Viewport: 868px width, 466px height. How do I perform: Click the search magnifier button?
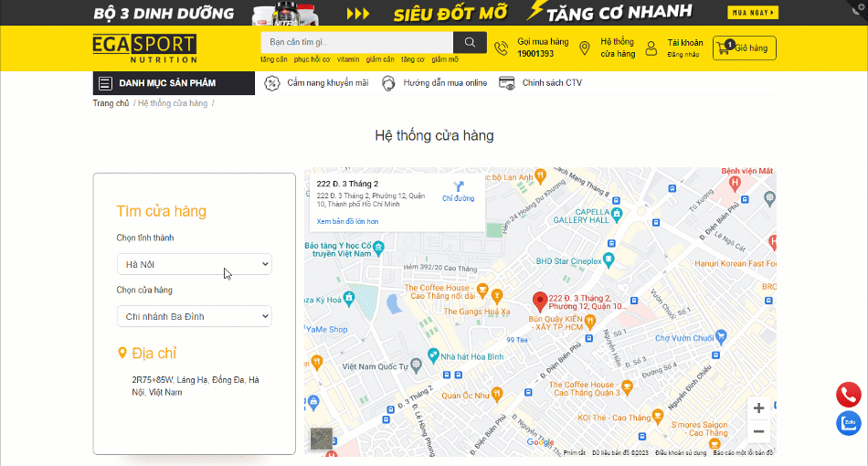pyautogui.click(x=470, y=42)
